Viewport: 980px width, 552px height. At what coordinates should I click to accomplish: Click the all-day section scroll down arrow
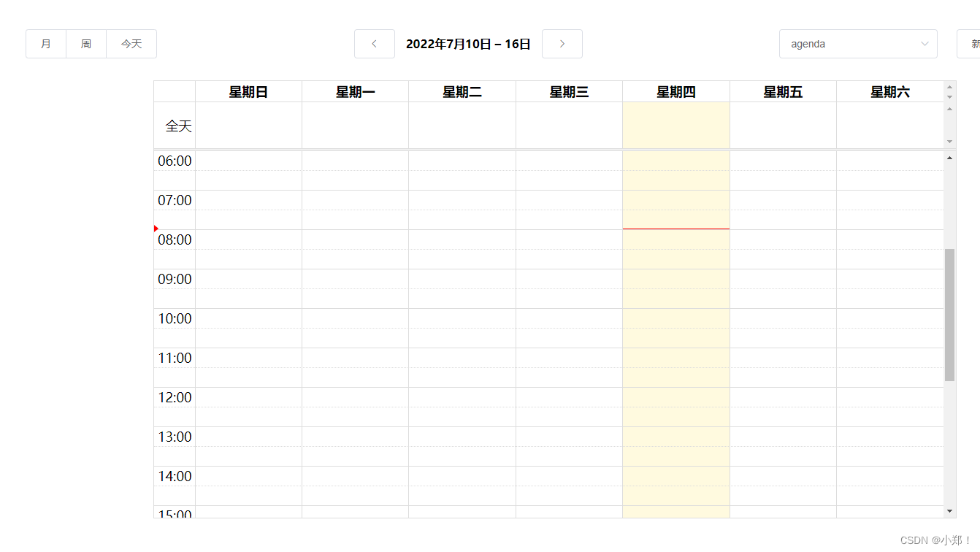pyautogui.click(x=949, y=141)
